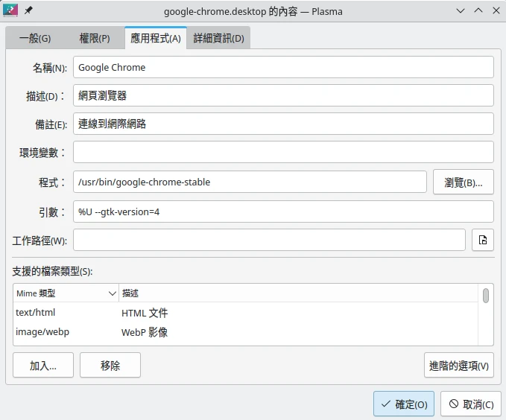The height and width of the screenshot is (420, 506).
Task: Switch to the 權限(P) tab
Action: (x=95, y=39)
